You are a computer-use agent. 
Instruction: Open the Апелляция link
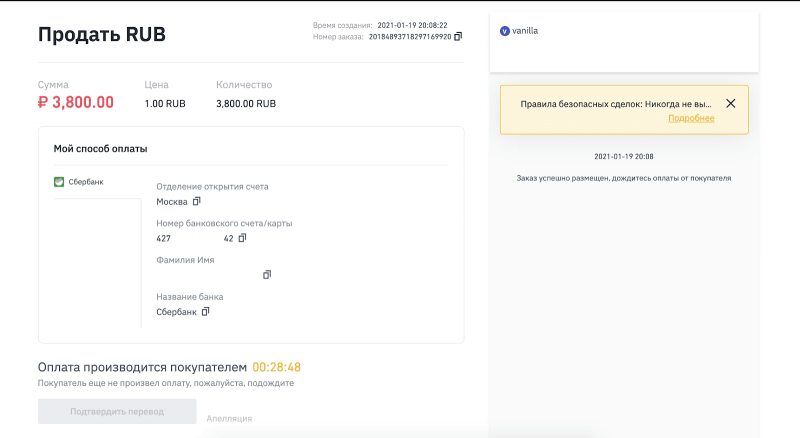coord(229,418)
